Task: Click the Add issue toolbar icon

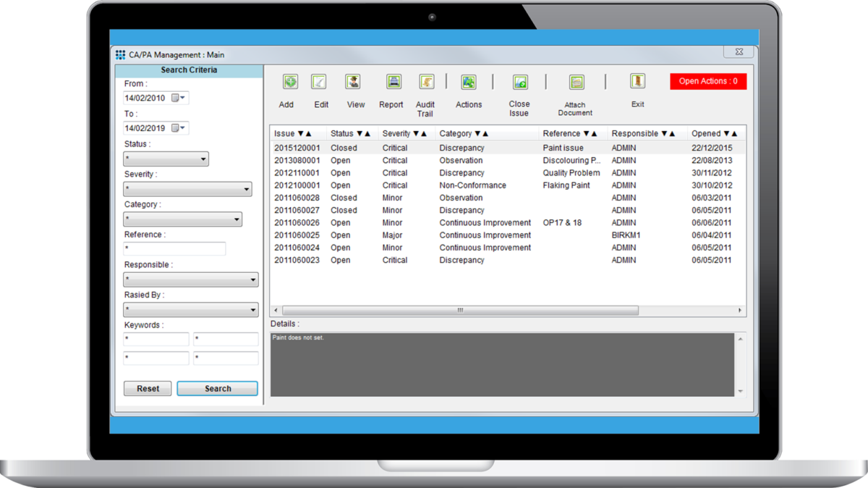Action: (x=290, y=82)
